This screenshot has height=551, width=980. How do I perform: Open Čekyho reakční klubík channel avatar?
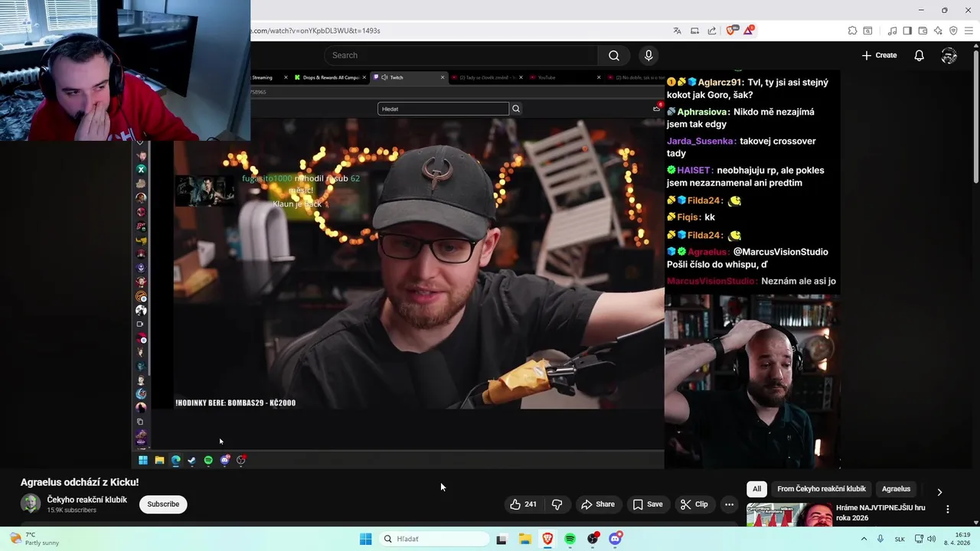click(x=31, y=504)
